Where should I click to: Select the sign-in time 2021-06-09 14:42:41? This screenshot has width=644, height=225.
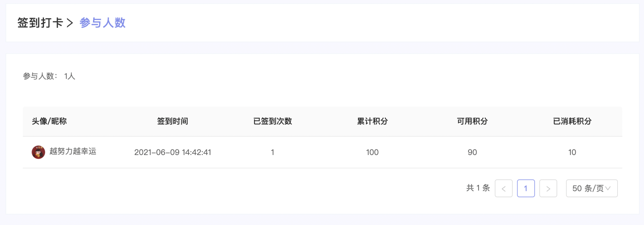click(172, 152)
